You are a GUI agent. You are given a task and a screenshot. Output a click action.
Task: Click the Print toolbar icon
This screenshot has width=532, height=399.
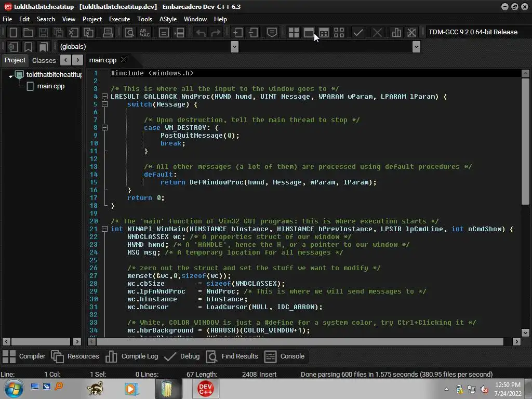pyautogui.click(x=108, y=33)
